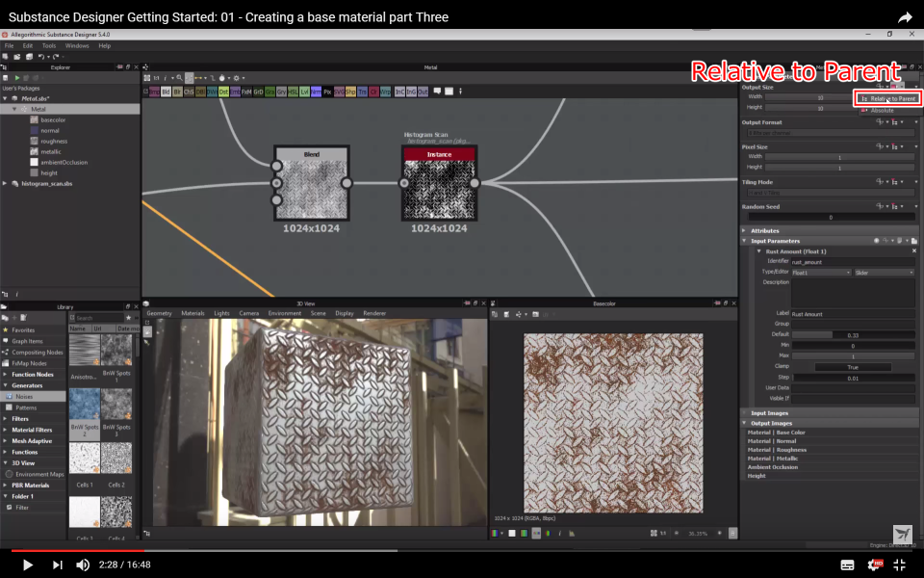Viewport: 924px width, 578px height.
Task: Add a Blur node via the Blr button
Action: [177, 92]
